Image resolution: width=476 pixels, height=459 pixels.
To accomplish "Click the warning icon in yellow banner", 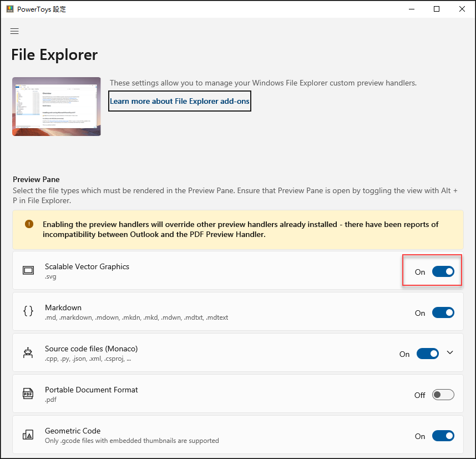I will click(29, 224).
